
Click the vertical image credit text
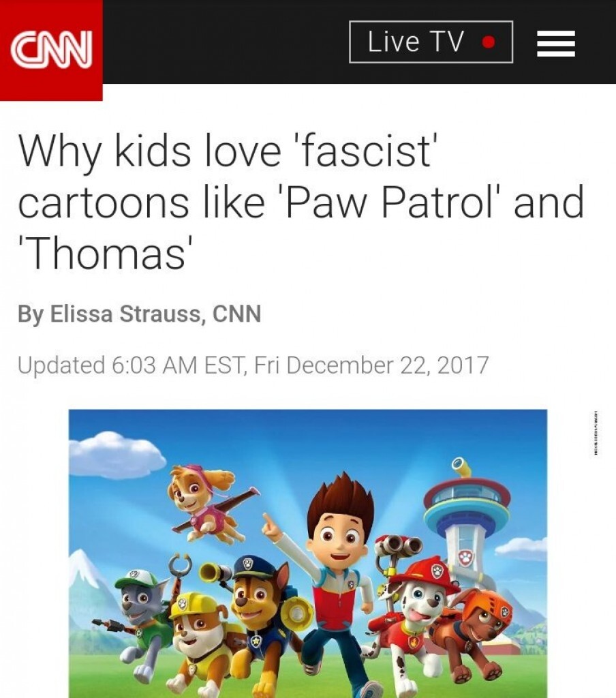596,434
